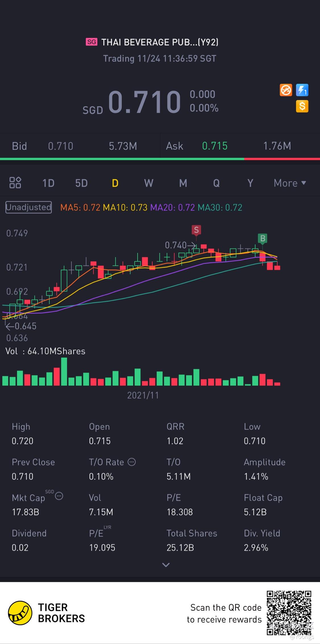Tap the Amplitude value 1.41%
This screenshot has width=320, height=644.
[256, 476]
